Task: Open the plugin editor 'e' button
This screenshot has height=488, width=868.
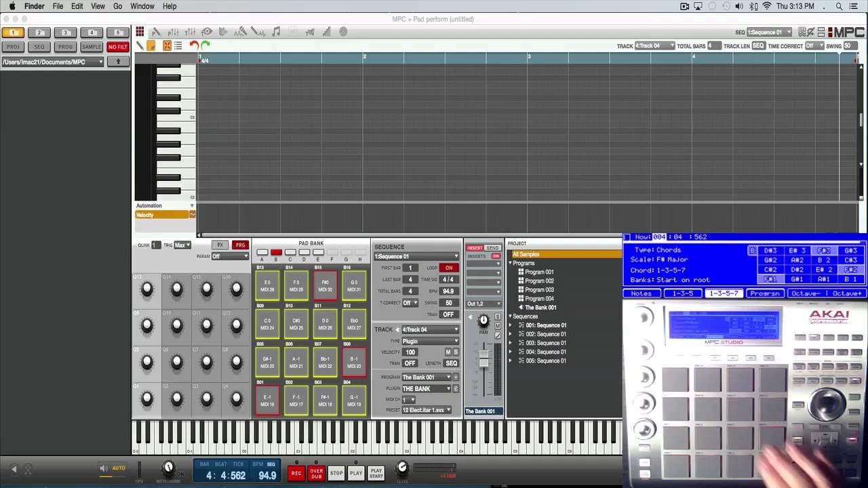Action: click(x=456, y=388)
